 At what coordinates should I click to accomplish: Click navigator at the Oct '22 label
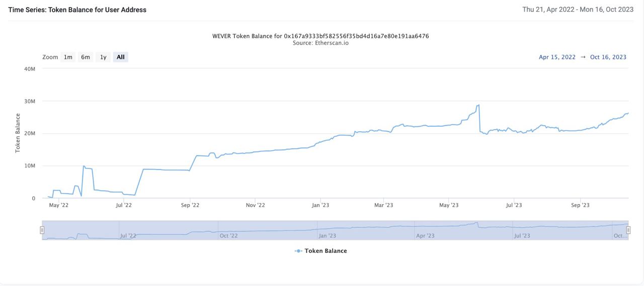pos(228,236)
